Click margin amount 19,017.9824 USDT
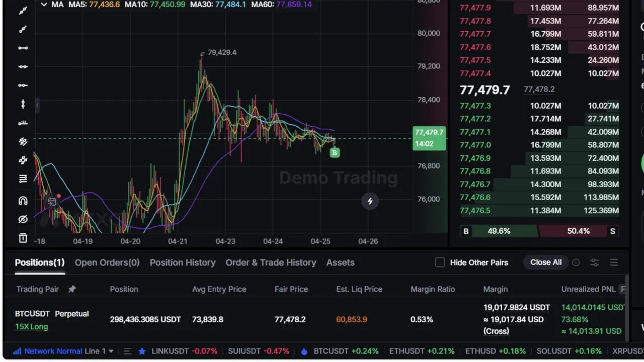Image resolution: width=644 pixels, height=362 pixels. [x=517, y=307]
